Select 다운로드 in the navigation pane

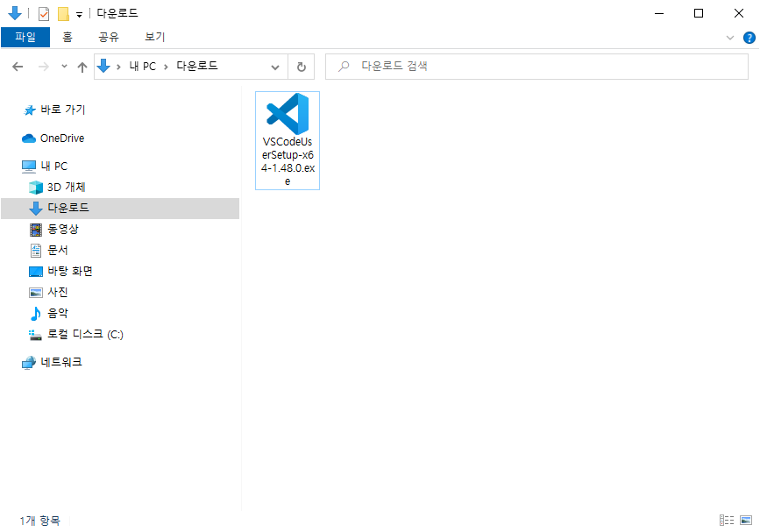[x=120, y=209]
